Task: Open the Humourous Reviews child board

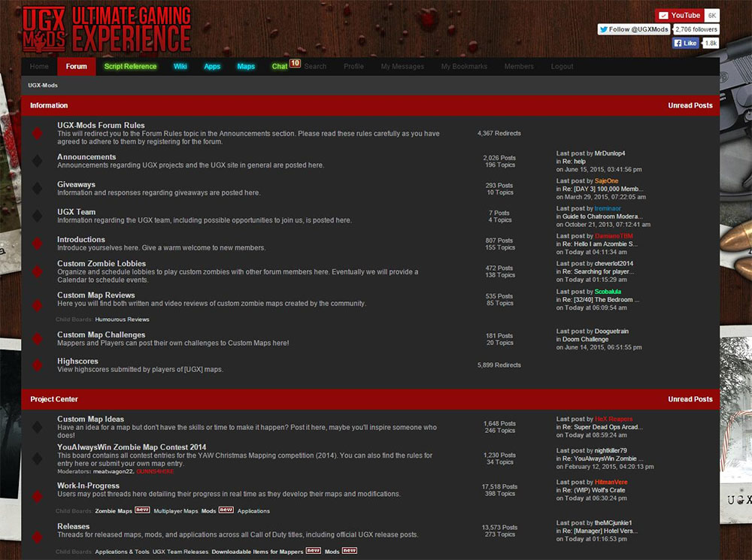Action: [x=123, y=319]
